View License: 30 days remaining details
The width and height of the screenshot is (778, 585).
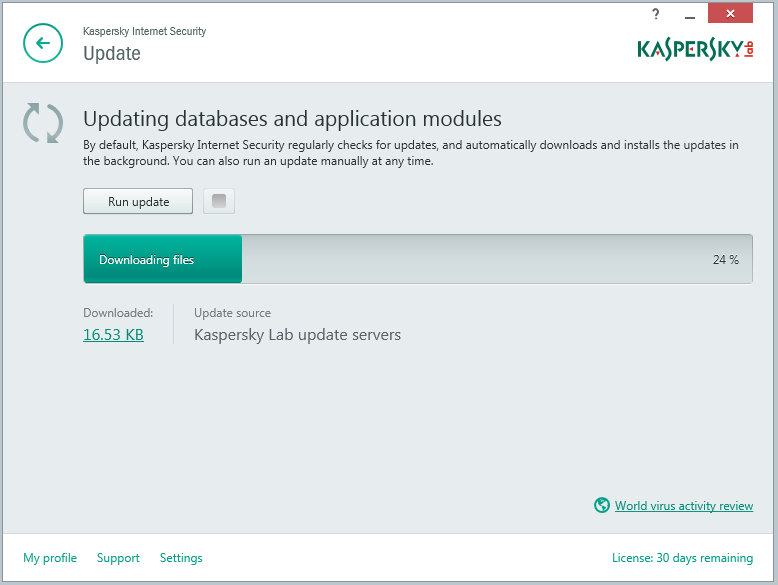682,558
